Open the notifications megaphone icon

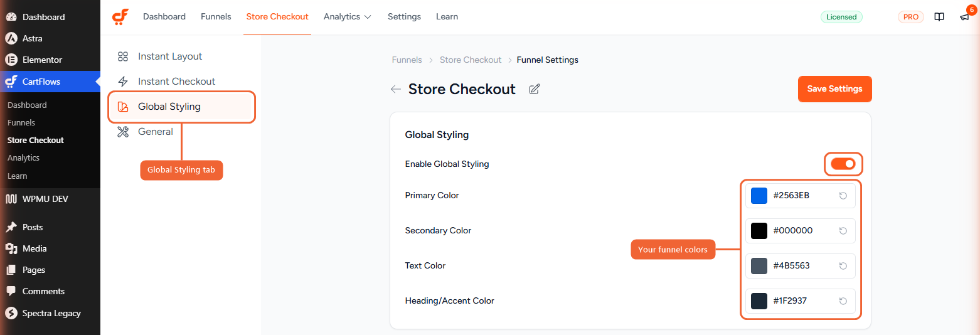pos(965,17)
